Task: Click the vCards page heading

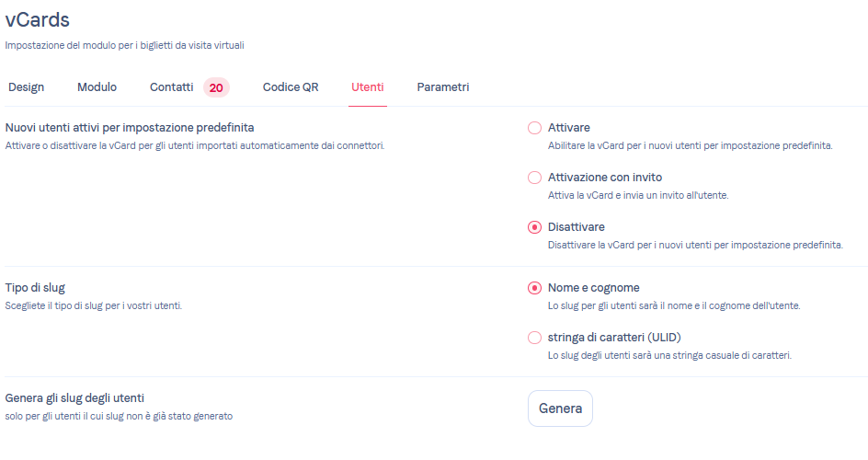Action: coord(38,18)
